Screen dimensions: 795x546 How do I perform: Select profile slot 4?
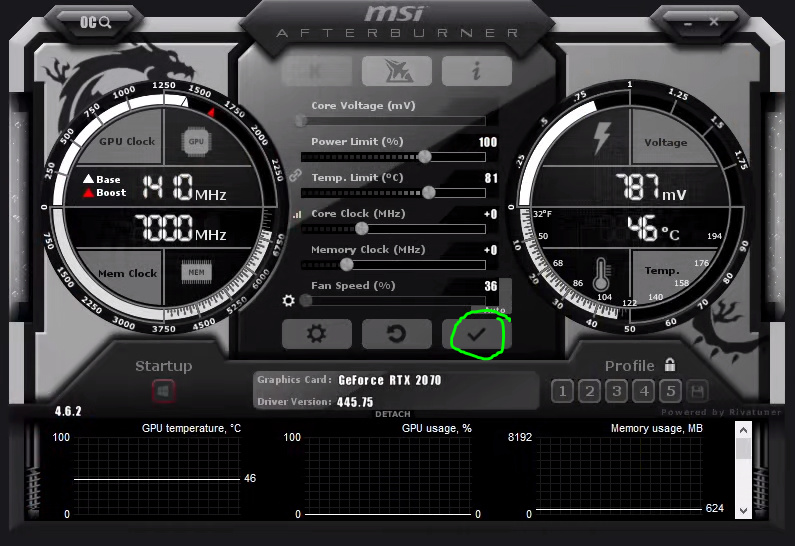tap(644, 391)
